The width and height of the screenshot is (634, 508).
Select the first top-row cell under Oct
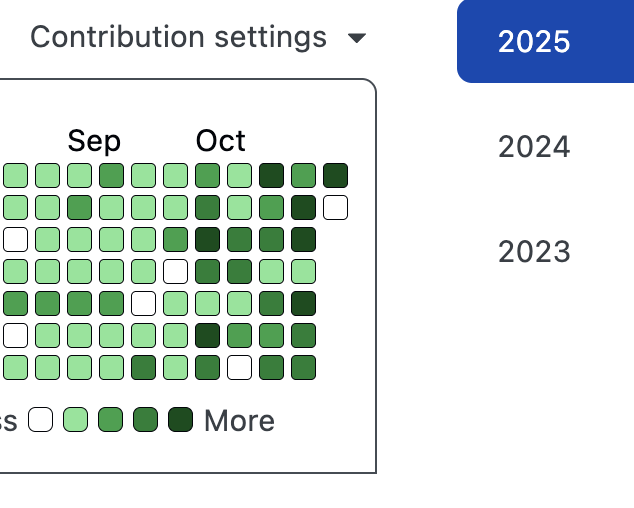[207, 176]
